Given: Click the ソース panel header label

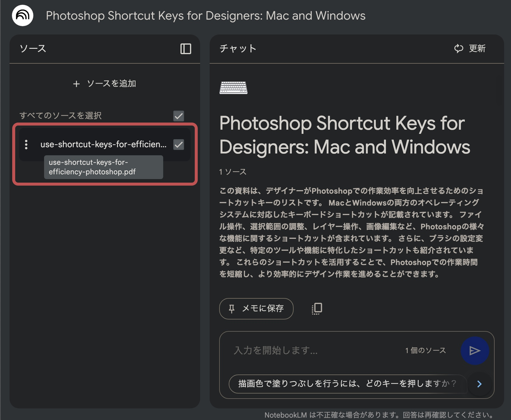Looking at the screenshot, I should tap(33, 48).
